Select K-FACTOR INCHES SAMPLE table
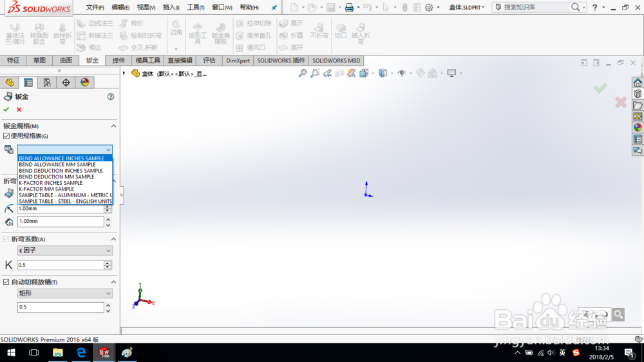644x362 pixels. pyautogui.click(x=65, y=183)
